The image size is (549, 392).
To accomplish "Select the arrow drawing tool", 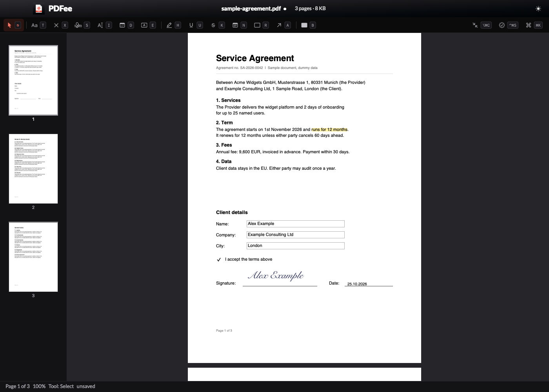I will coord(283,25).
